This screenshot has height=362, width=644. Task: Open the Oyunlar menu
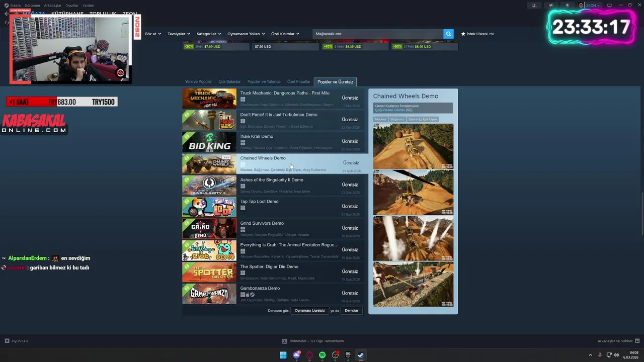tap(72, 6)
